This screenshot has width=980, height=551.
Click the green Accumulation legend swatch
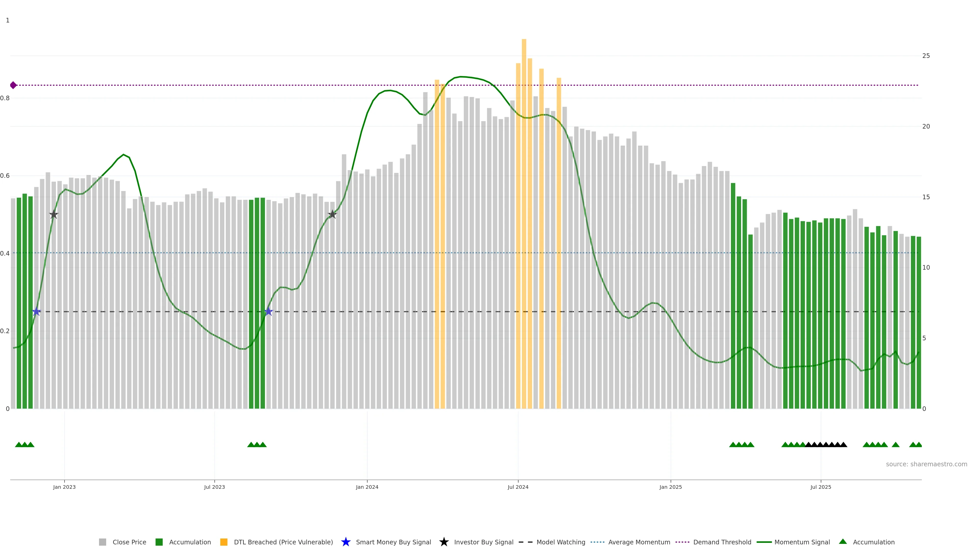click(159, 542)
